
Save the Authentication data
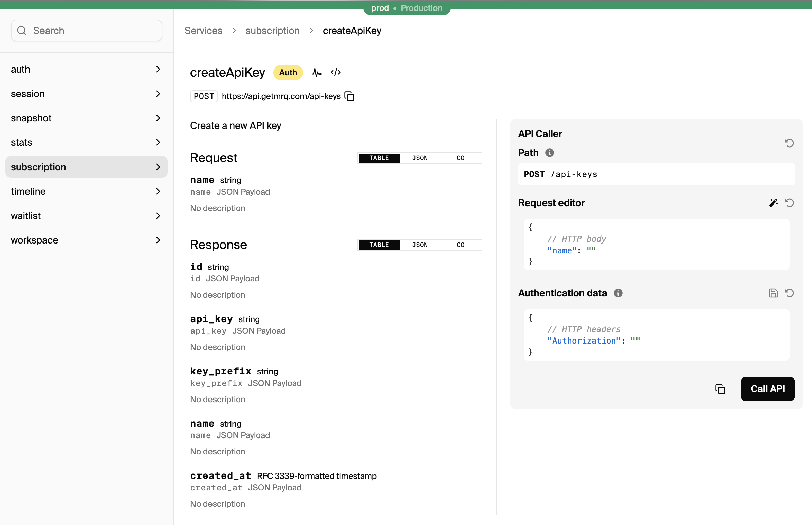coord(773,293)
